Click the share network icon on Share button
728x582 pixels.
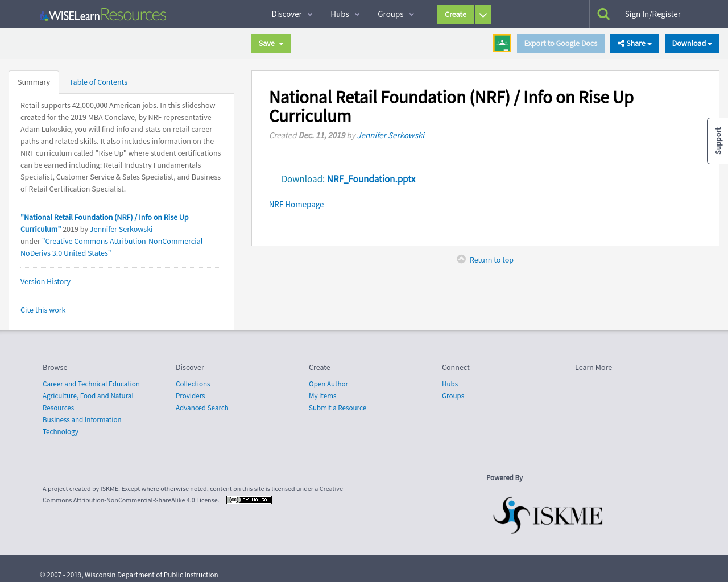(x=621, y=43)
